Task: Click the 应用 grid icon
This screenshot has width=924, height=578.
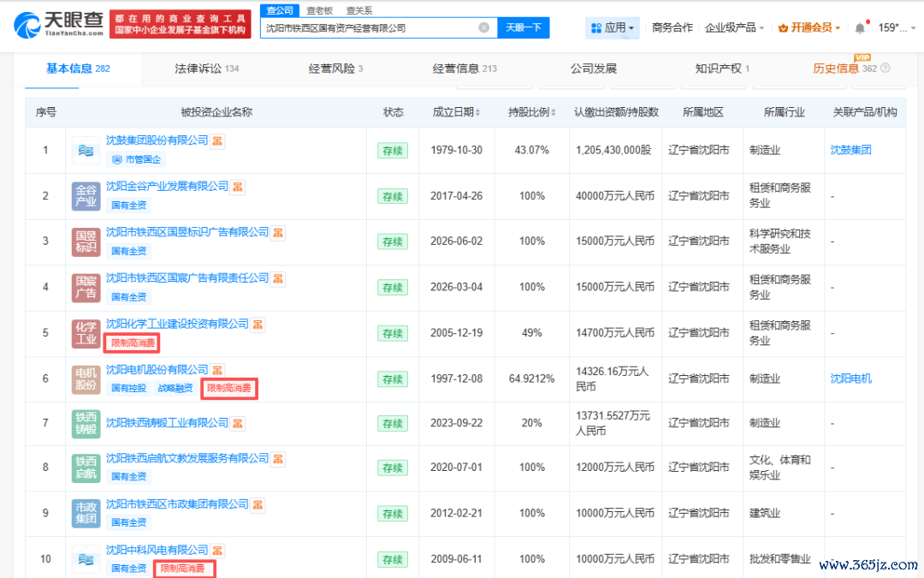Action: (x=595, y=27)
